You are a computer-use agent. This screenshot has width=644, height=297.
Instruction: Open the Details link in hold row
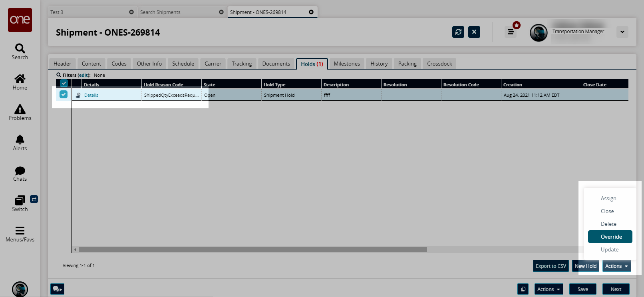click(91, 95)
